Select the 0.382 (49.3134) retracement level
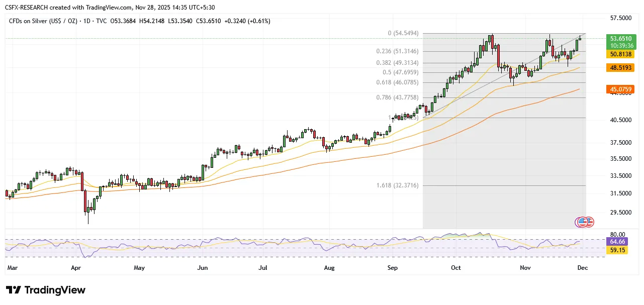Viewport: 644px width, 305px height. (397, 63)
